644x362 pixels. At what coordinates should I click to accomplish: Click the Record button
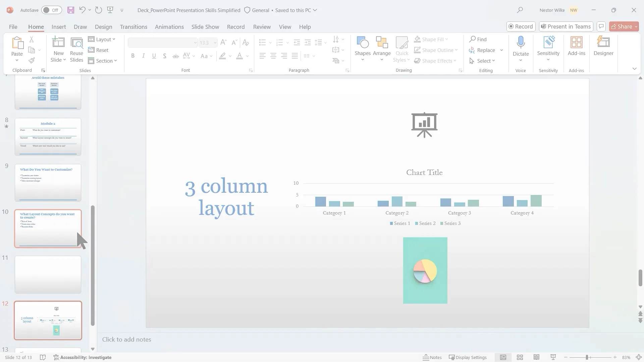(521, 26)
